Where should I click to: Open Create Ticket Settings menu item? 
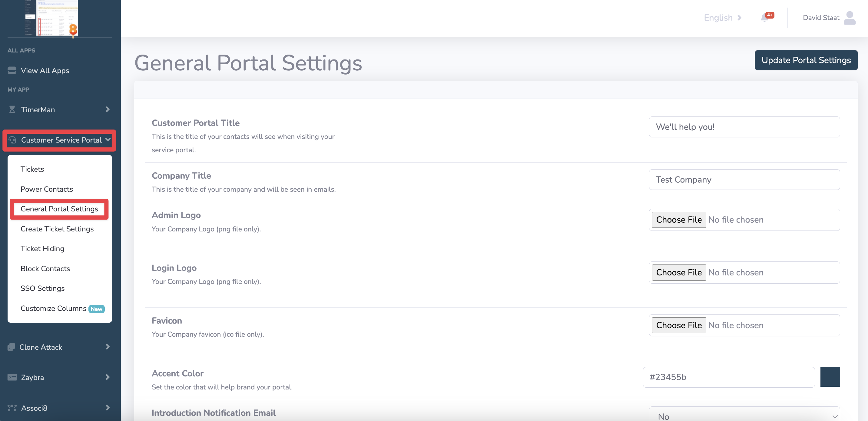coord(57,229)
